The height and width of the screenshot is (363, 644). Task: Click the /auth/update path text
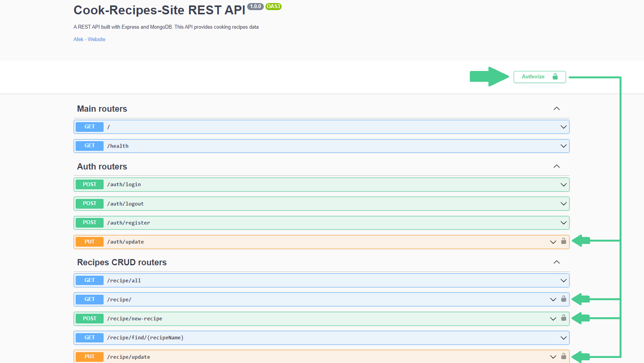[x=125, y=242]
